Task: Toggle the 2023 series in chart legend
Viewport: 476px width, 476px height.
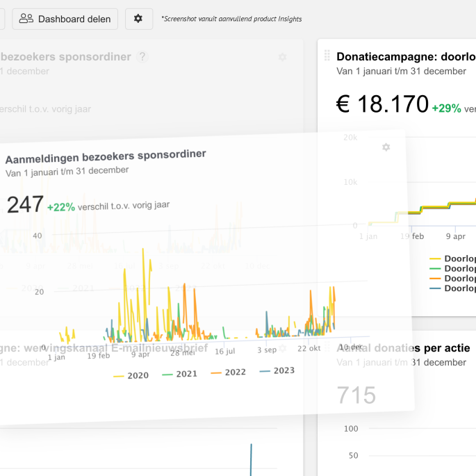Action: coord(277,370)
